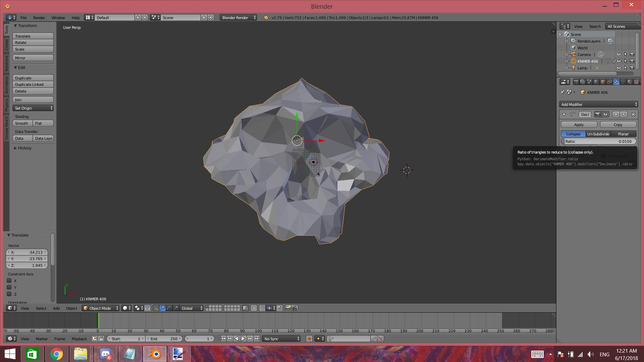Viewport: 644px width, 362px height.
Task: Expand the Camera tree item in outliner
Action: [567, 54]
